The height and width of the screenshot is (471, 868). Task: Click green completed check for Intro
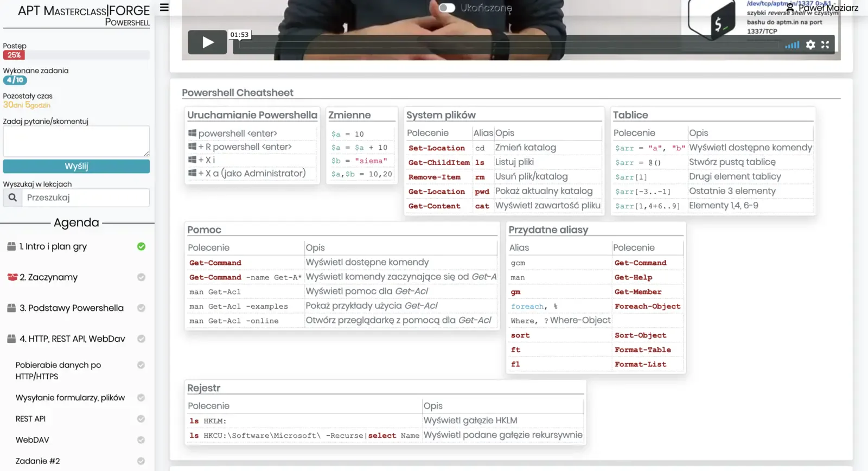click(x=141, y=246)
